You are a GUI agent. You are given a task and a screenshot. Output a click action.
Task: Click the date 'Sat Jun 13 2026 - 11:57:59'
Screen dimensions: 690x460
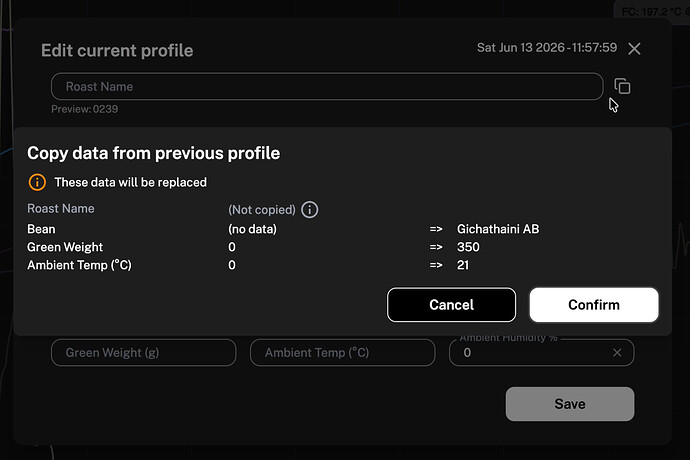(x=547, y=48)
